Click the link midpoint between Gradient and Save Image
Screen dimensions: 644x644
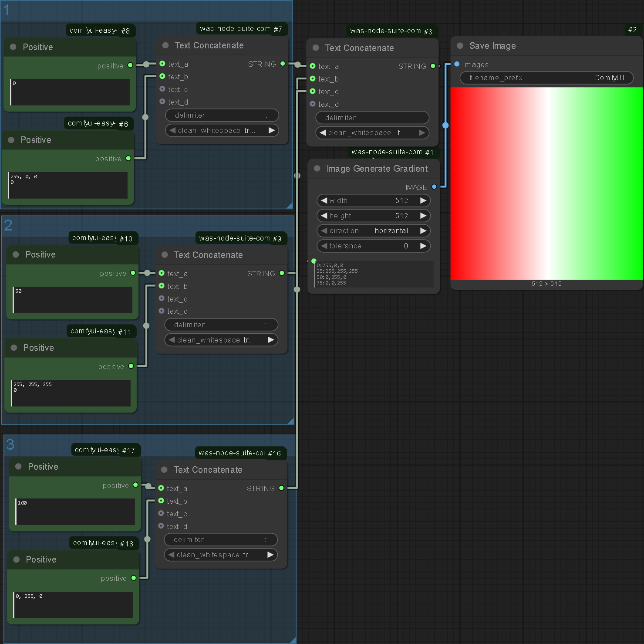tap(445, 125)
